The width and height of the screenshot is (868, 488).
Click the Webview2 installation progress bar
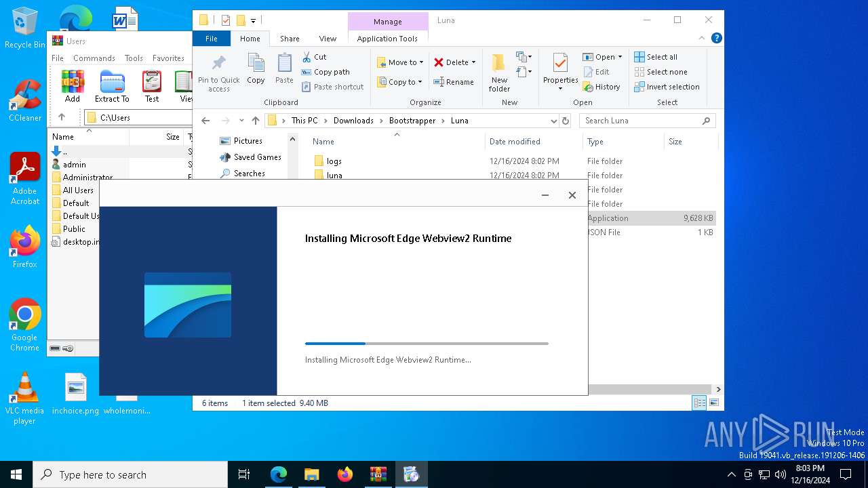pyautogui.click(x=427, y=344)
